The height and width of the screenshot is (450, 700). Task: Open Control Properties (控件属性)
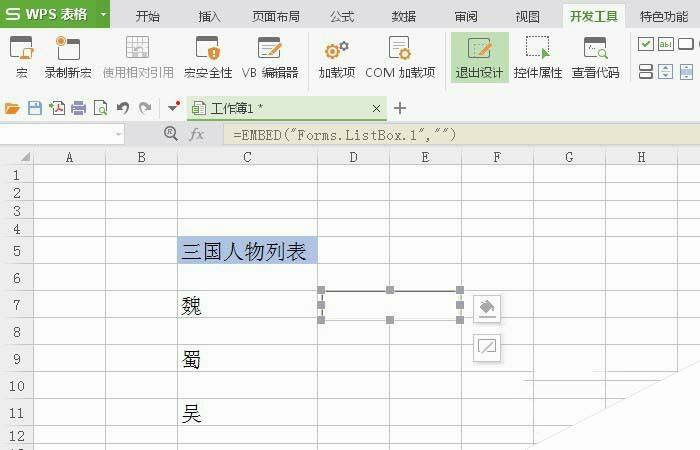pos(538,57)
